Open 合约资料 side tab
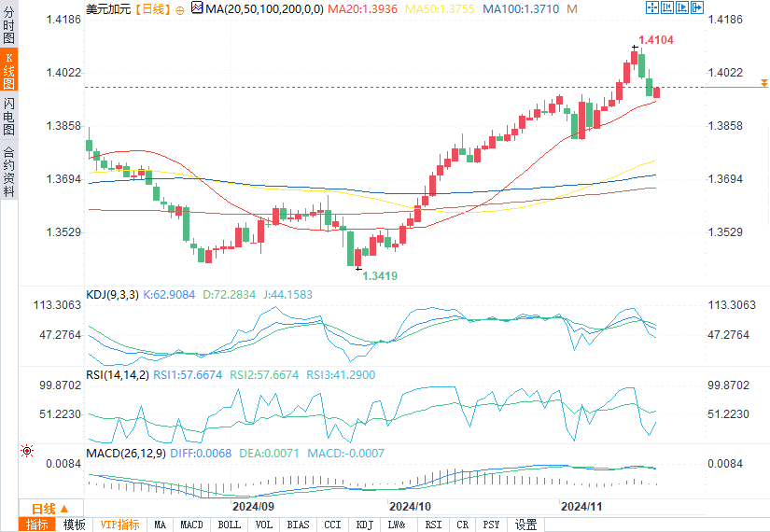The image size is (770, 532). [8, 172]
